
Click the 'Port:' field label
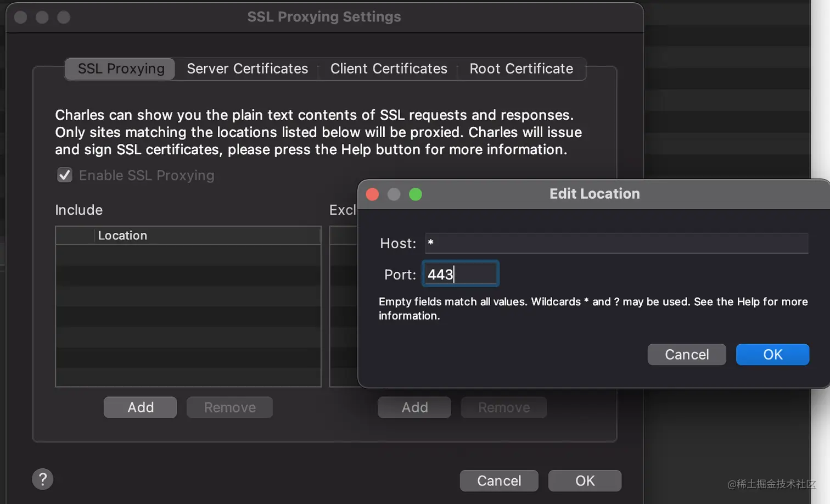click(x=400, y=275)
